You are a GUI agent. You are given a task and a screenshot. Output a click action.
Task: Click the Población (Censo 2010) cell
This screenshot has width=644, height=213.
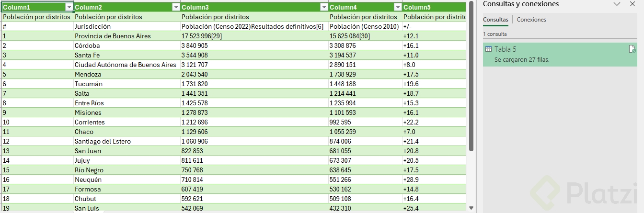tap(364, 26)
